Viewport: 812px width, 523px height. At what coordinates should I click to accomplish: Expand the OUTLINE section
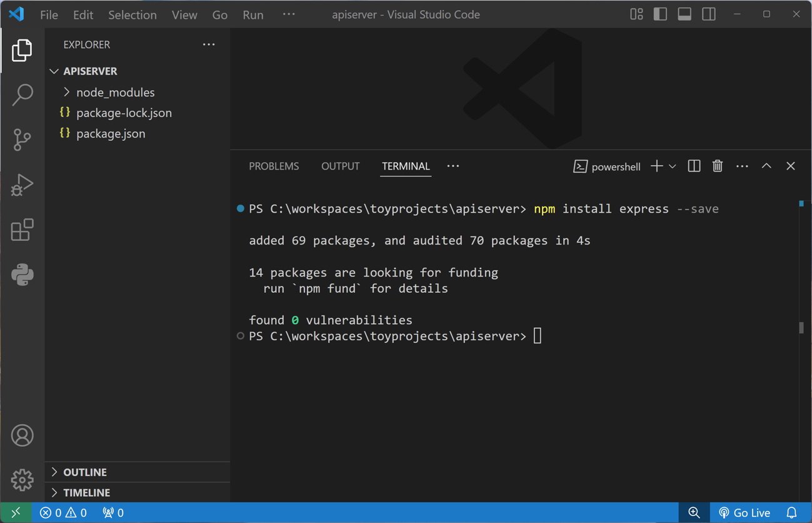pos(138,472)
